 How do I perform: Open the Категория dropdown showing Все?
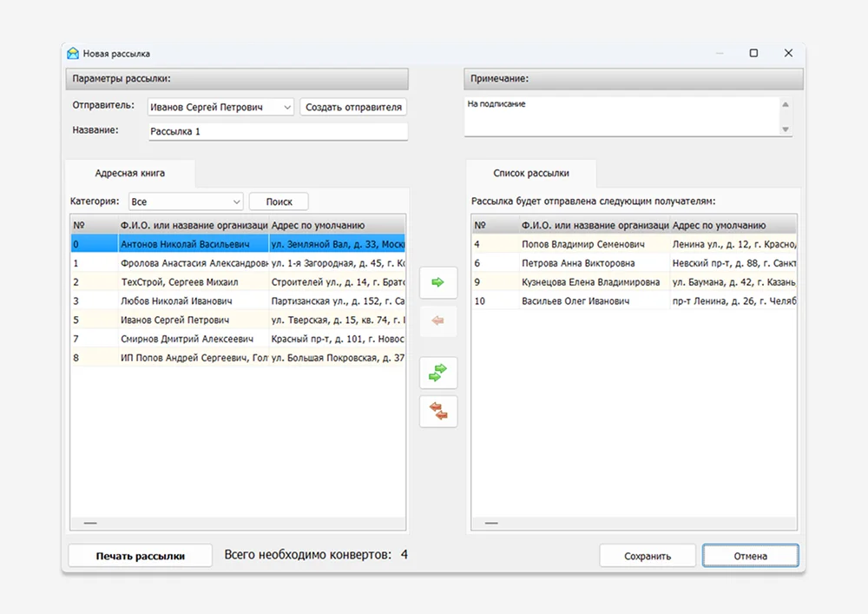click(x=186, y=201)
